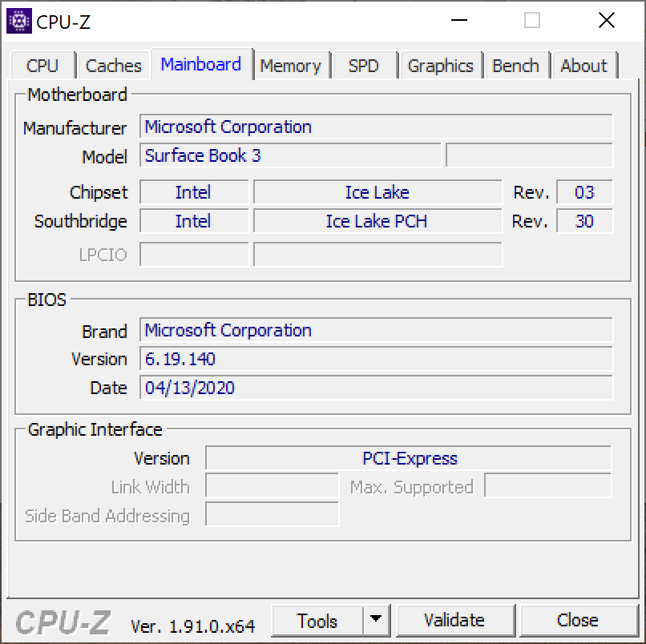The width and height of the screenshot is (646, 644).
Task: Close the window with the title bar X
Action: (606, 21)
